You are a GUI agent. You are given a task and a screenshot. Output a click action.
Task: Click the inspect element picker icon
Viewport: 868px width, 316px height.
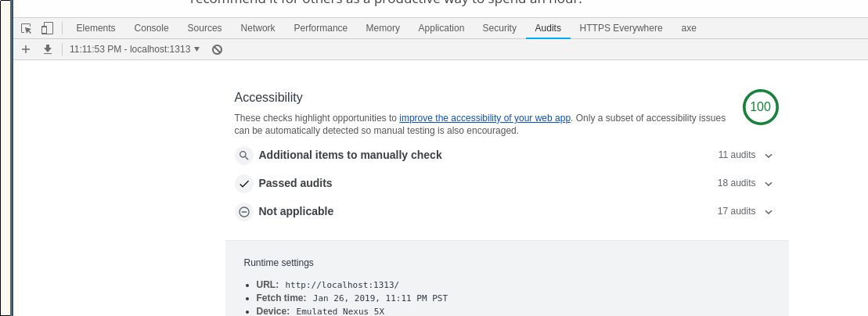click(x=27, y=28)
